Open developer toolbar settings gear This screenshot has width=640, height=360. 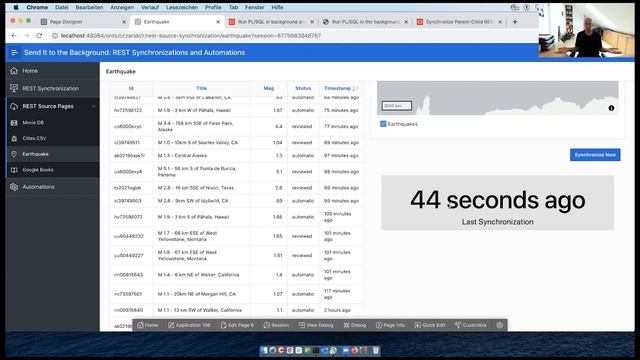pos(500,325)
